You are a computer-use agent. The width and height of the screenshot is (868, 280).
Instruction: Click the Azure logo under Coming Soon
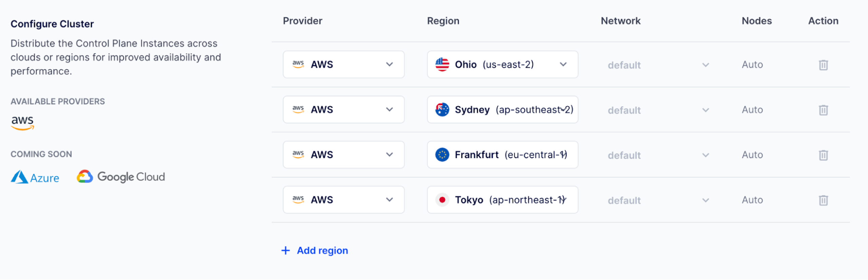pyautogui.click(x=35, y=177)
